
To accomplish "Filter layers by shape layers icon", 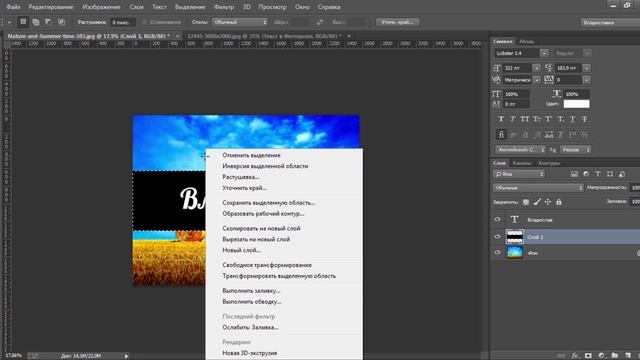I will coord(610,174).
